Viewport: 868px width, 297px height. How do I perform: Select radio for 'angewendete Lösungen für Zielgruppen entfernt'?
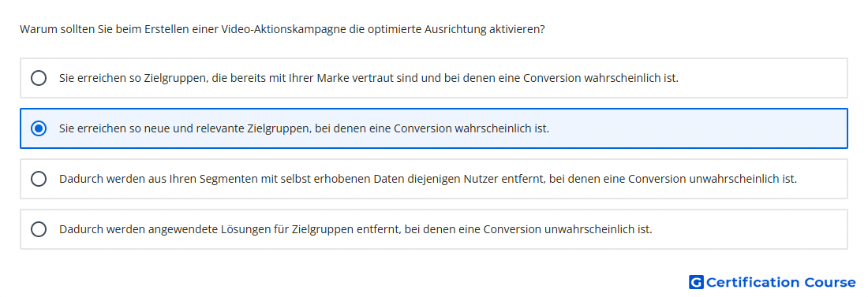(39, 229)
